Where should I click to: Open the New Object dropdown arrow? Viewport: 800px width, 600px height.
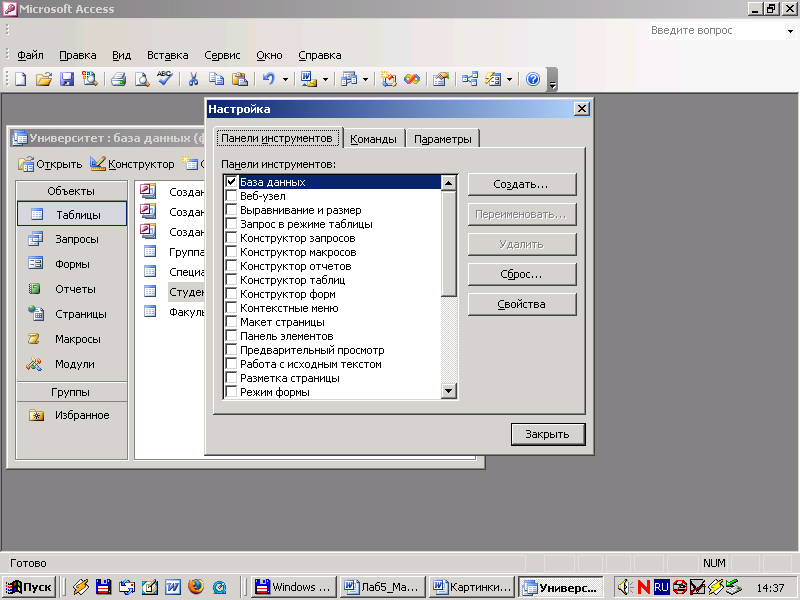509,79
